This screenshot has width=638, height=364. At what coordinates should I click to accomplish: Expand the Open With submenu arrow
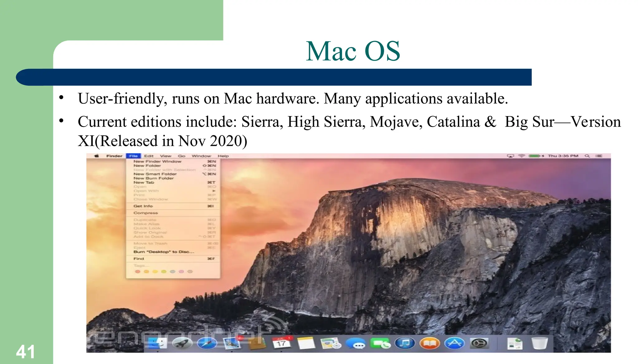[214, 191]
